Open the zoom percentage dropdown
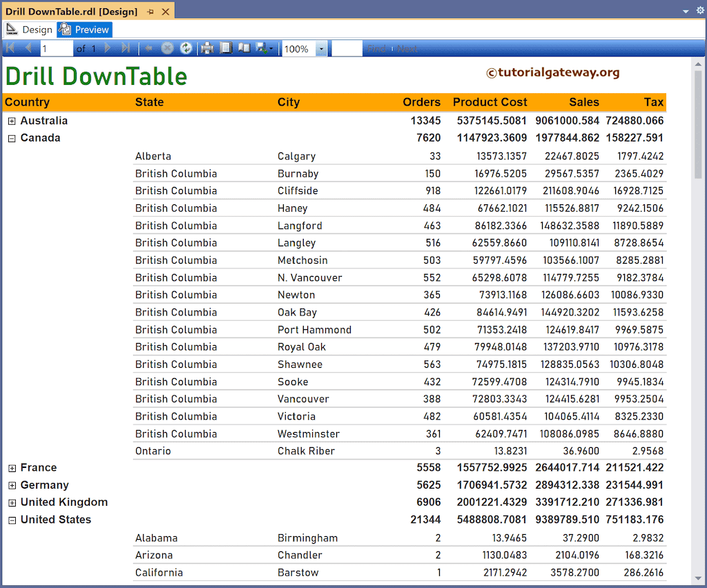This screenshot has height=588, width=707. point(320,48)
